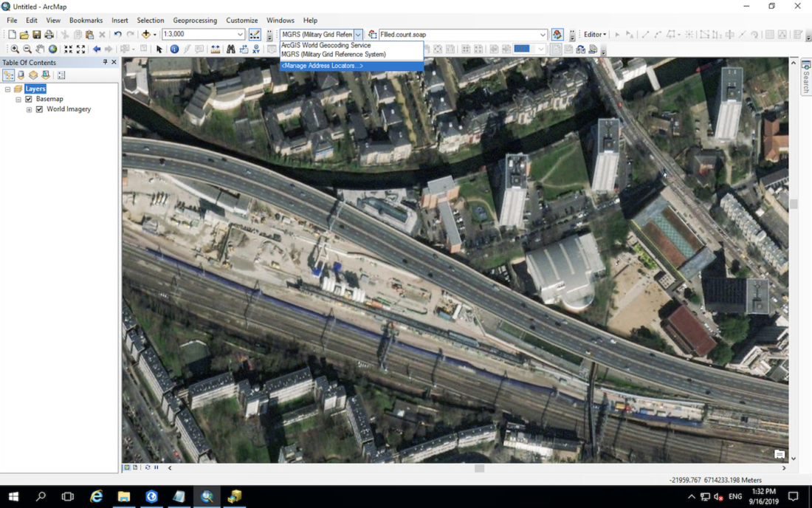The image size is (812, 508).
Task: Open the Editor dropdown button
Action: click(594, 35)
